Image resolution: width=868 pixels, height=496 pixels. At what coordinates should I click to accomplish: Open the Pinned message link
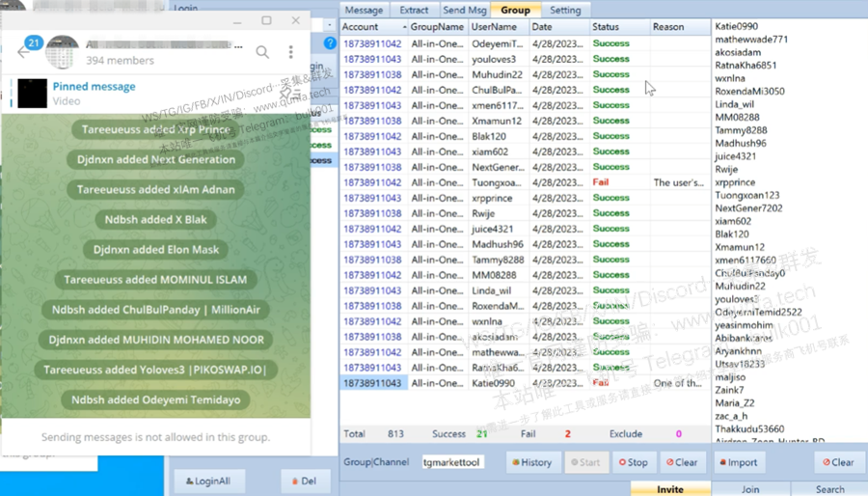95,86
